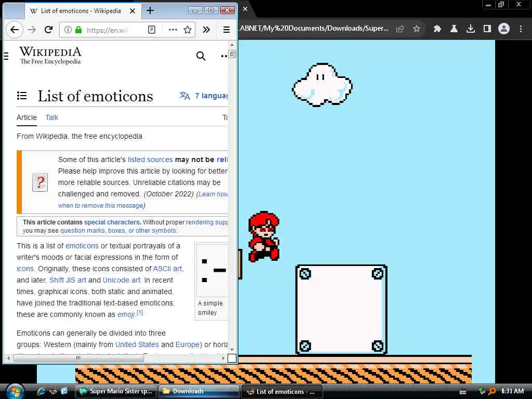Open Chrome extensions puzzle icon
This screenshot has width=532, height=399.
point(437,29)
